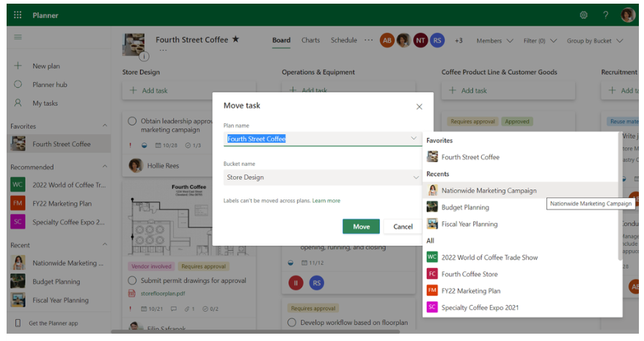Open the Bucket name Store Design dropdown
Screen dimensions: 644x341
(323, 177)
